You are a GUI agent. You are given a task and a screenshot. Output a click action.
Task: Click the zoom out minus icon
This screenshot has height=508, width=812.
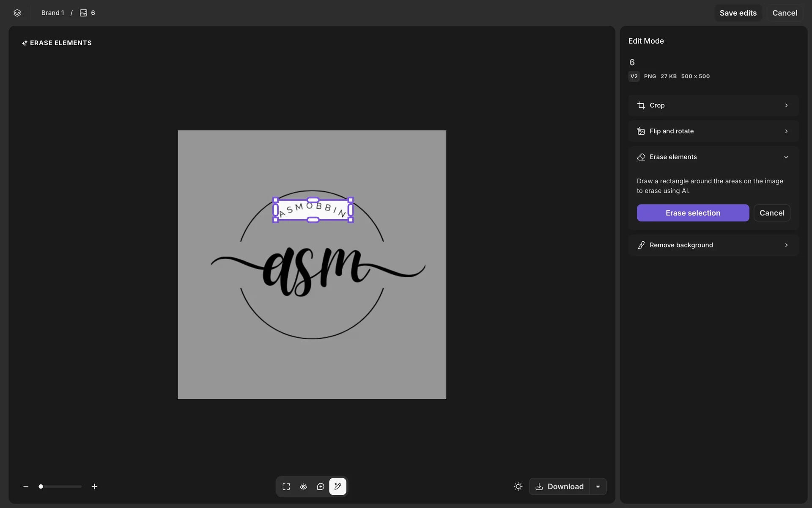click(x=26, y=486)
